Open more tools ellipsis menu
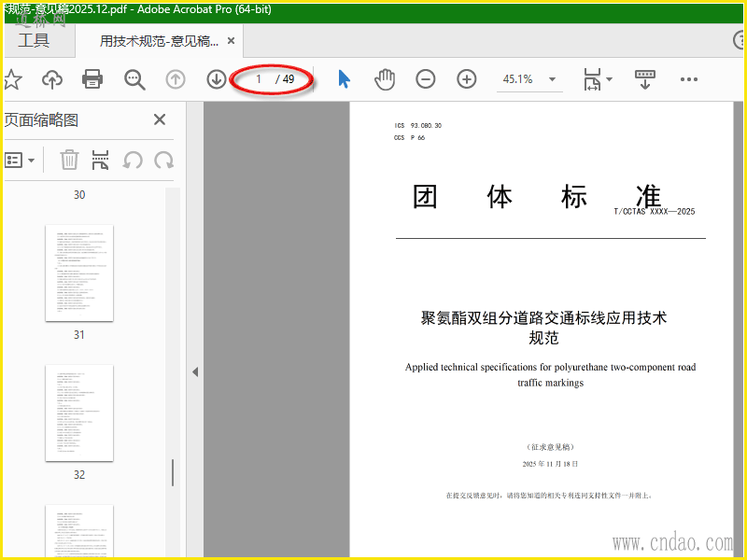Screen dimensions: 747x560 689,79
